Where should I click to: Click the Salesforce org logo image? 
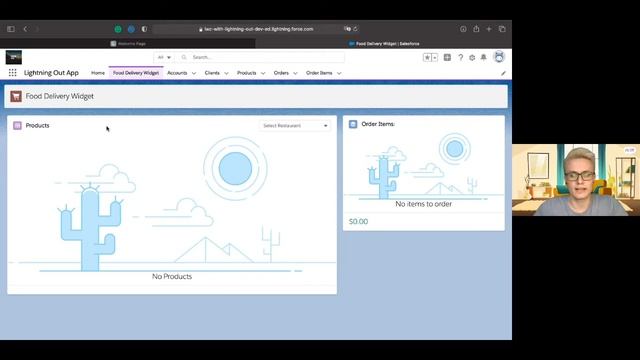(14, 57)
